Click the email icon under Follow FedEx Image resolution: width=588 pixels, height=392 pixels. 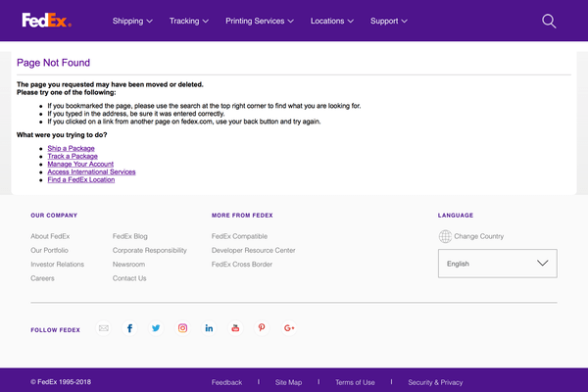pos(104,328)
